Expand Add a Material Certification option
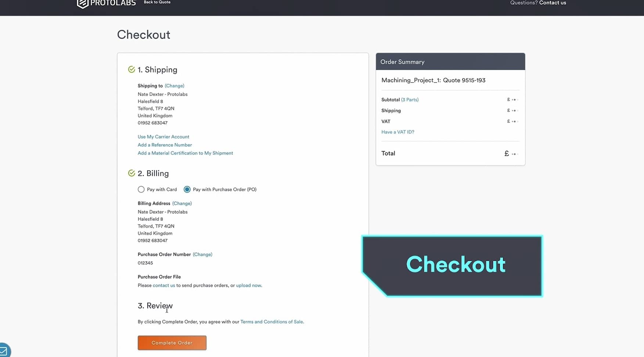The height and width of the screenshot is (357, 644). click(x=185, y=153)
